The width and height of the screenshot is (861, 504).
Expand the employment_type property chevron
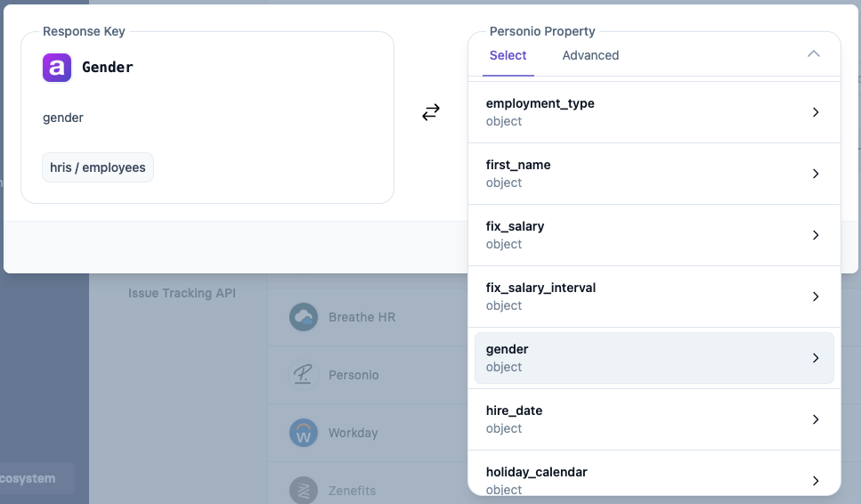point(816,112)
